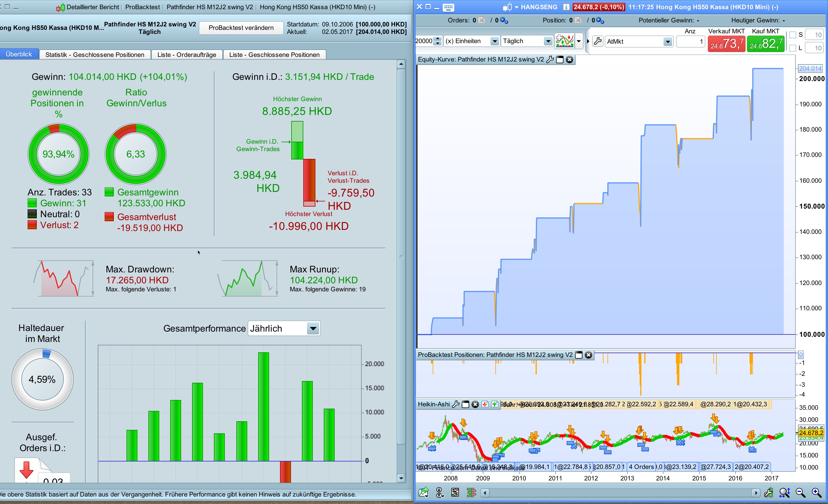Open the Täglich timeframe dropdown
The height and width of the screenshot is (504, 828).
[x=548, y=41]
